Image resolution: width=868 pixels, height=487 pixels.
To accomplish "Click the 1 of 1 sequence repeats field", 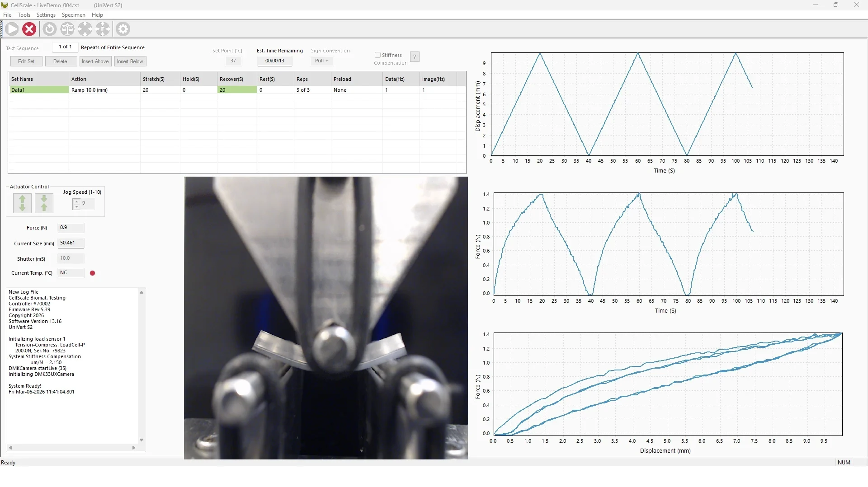I will (x=65, y=47).
